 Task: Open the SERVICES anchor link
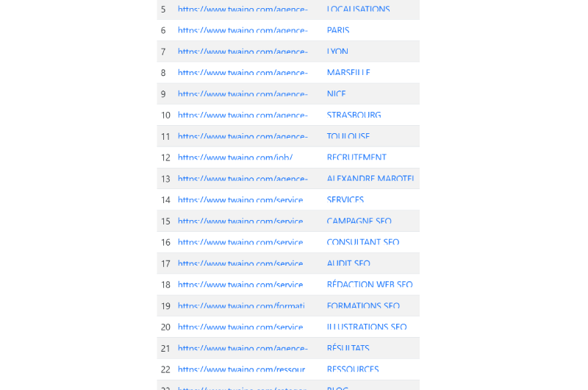point(345,199)
